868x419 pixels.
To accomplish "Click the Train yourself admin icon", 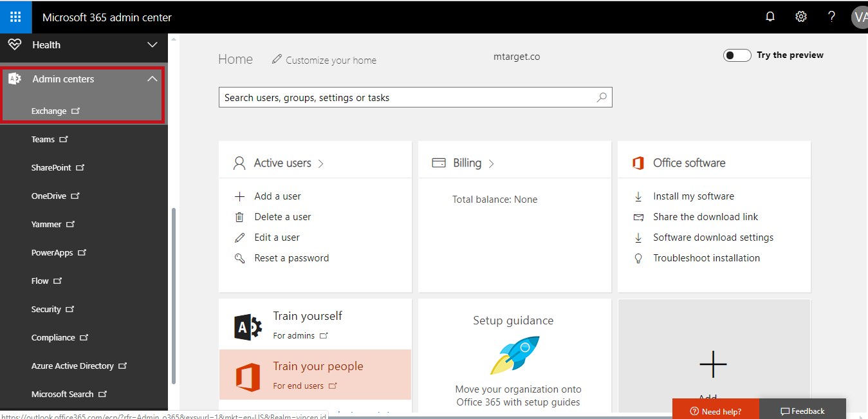I will 248,328.
